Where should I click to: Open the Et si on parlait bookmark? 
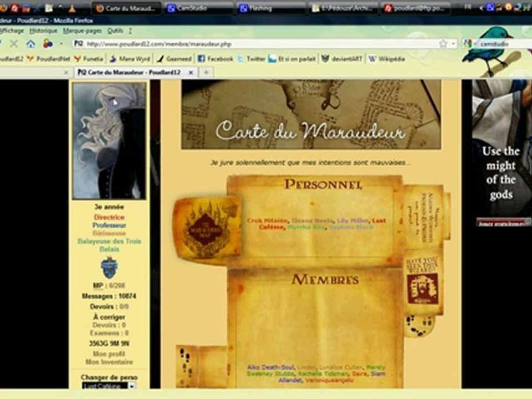292,59
